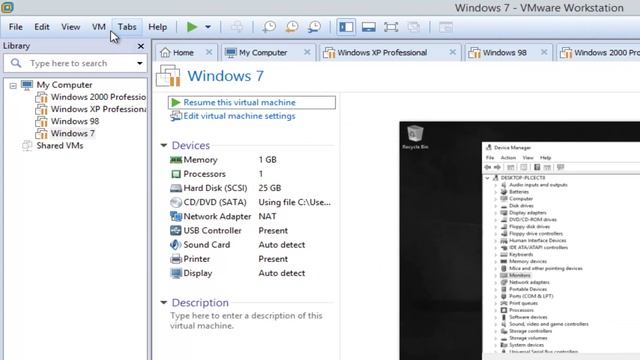Close the Library panel
The width and height of the screenshot is (640, 360).
[141, 46]
